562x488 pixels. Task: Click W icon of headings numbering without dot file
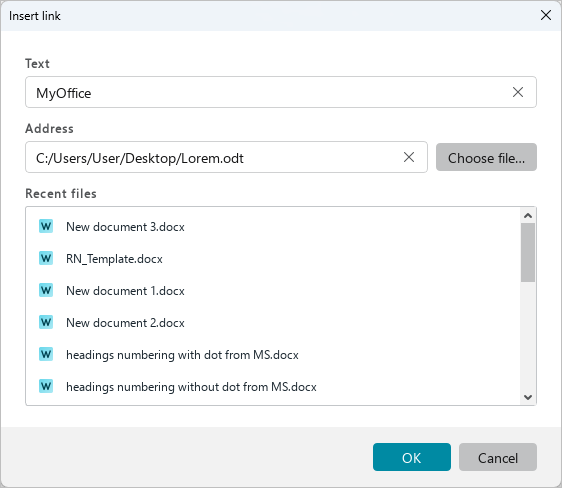(x=46, y=386)
